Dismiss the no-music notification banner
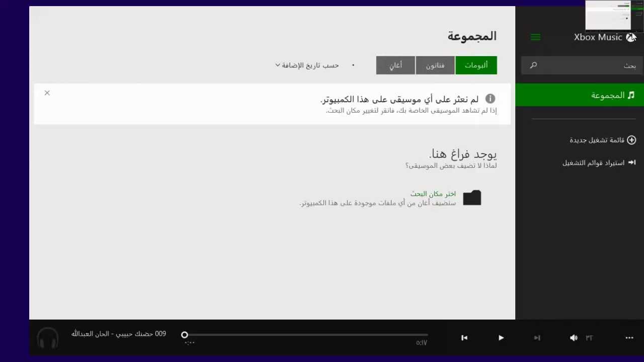 tap(47, 93)
